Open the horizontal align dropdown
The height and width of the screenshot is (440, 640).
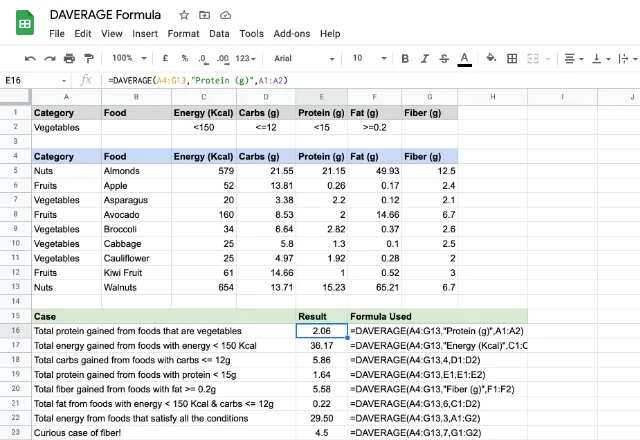[573, 59]
